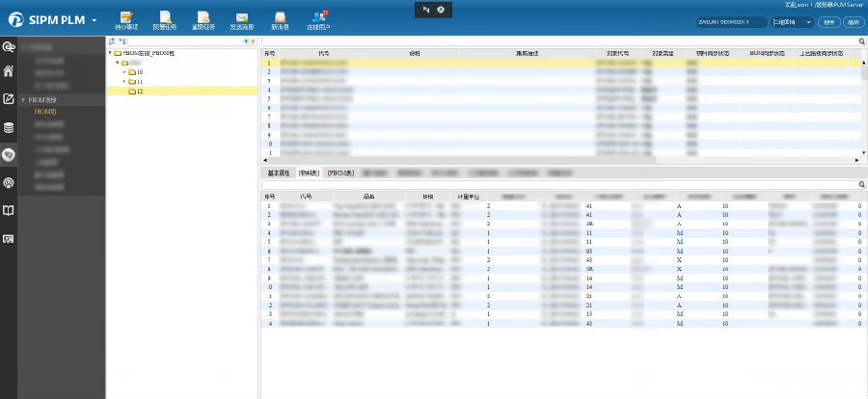The height and width of the screenshot is (399, 868).
Task: Open the open-book icon in left sidebar
Action: [9, 210]
